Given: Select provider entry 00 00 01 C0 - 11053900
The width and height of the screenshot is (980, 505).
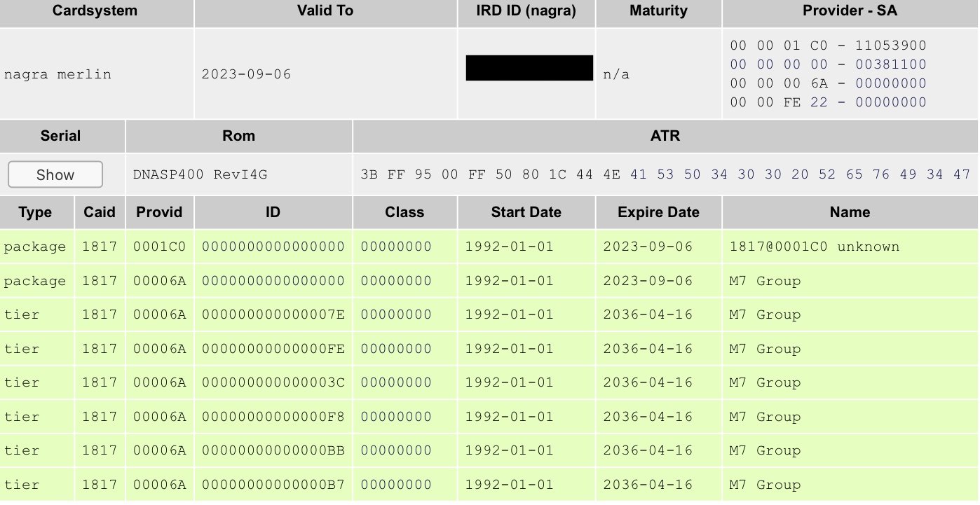Looking at the screenshot, I should [x=828, y=46].
